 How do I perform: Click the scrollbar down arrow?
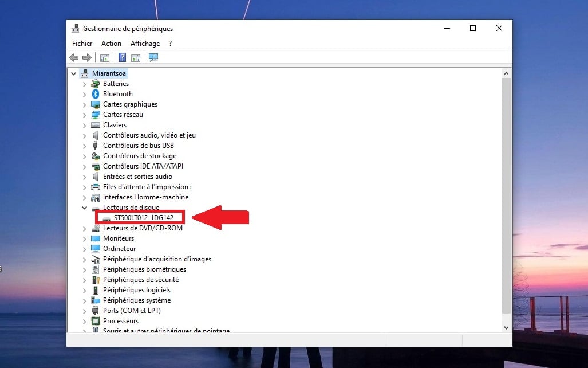[x=506, y=327]
